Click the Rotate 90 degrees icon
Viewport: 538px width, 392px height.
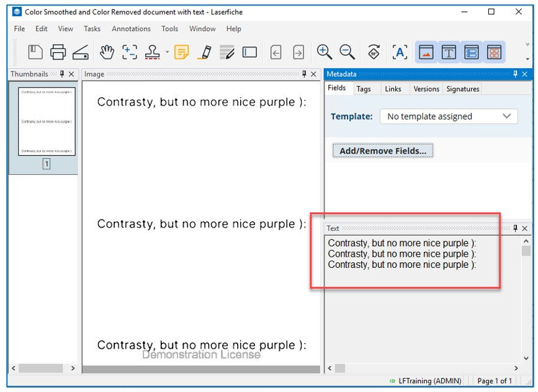tap(374, 52)
